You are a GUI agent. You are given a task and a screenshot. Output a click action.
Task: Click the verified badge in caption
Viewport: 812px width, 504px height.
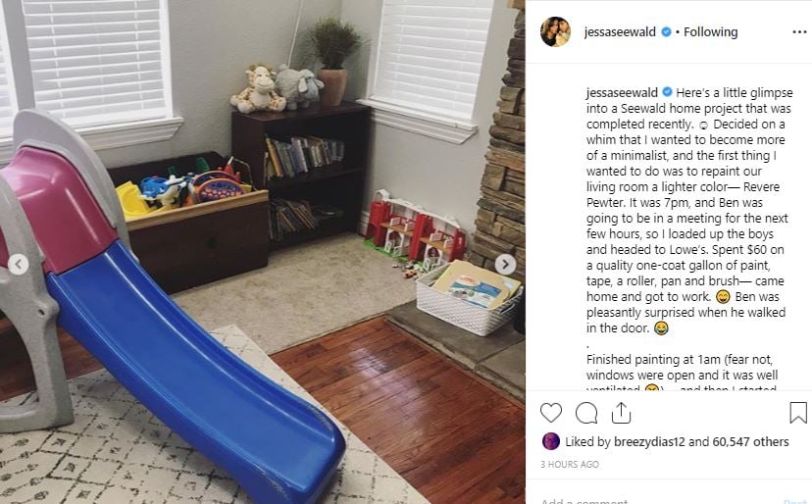(667, 92)
